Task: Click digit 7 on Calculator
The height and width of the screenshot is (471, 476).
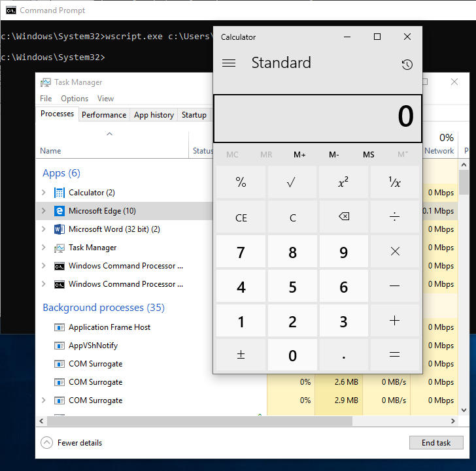Action: pos(241,251)
